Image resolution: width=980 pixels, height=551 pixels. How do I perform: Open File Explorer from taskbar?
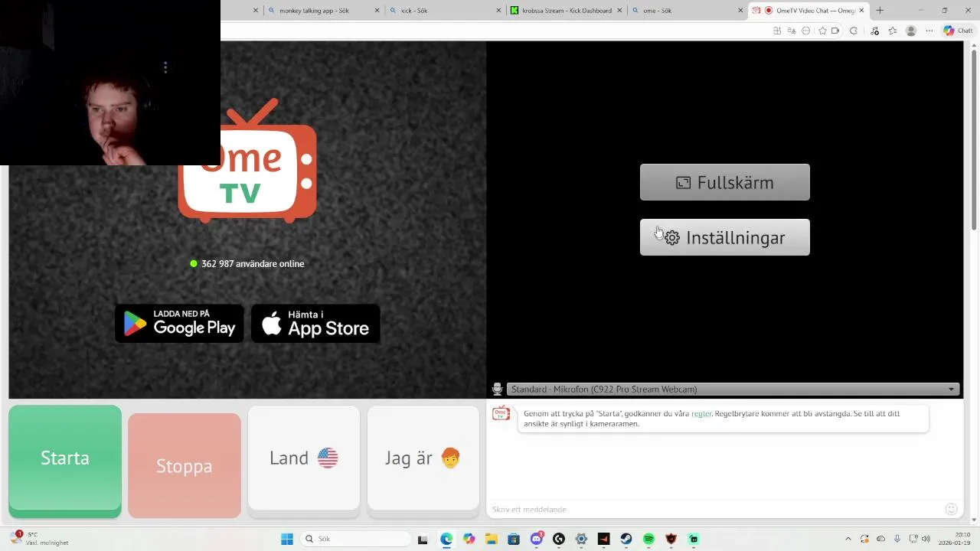pyautogui.click(x=491, y=539)
